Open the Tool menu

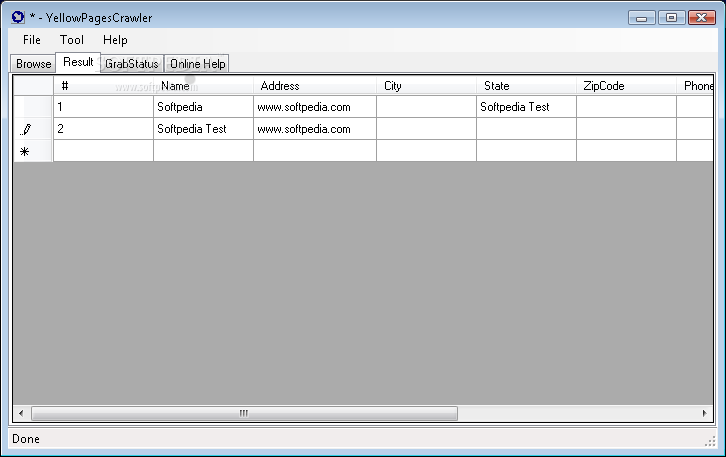pos(72,40)
